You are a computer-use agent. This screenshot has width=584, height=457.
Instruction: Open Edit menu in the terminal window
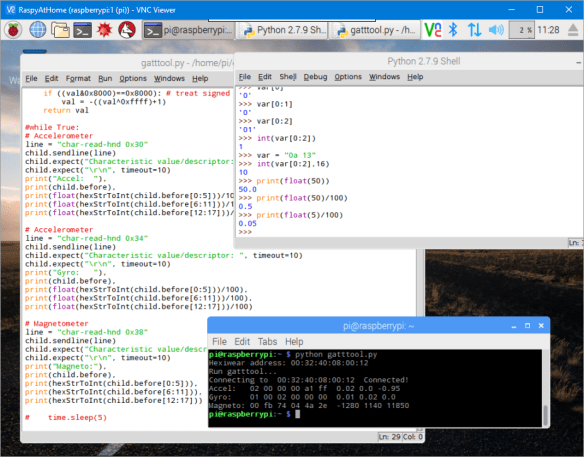point(242,342)
